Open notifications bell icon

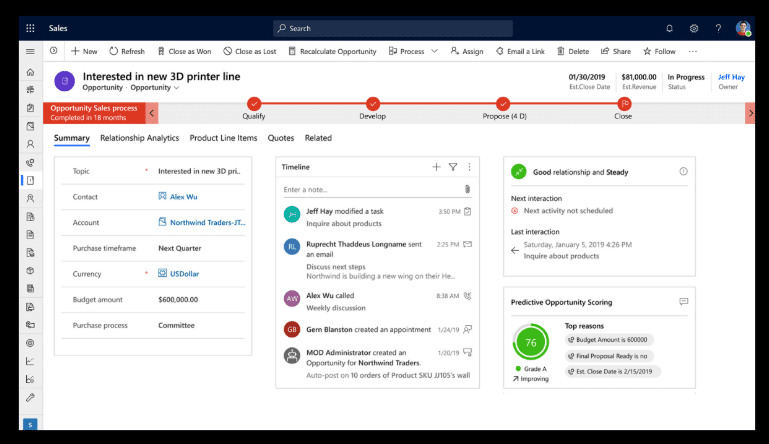669,28
